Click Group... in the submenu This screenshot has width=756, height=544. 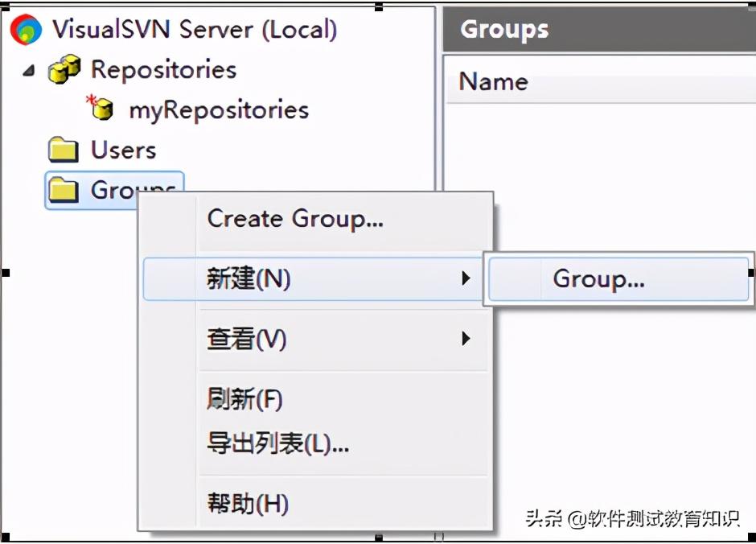coord(598,278)
